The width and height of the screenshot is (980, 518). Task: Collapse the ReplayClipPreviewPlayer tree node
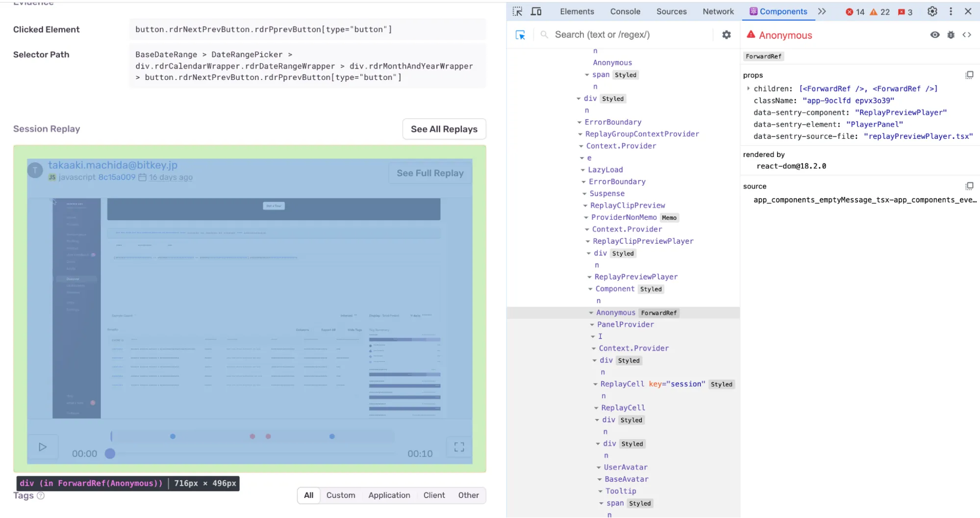(x=589, y=241)
